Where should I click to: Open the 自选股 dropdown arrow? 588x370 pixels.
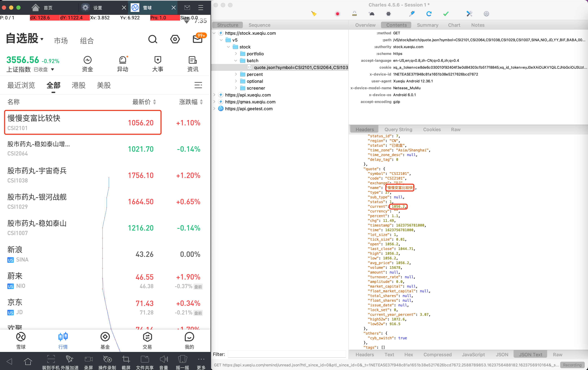(x=42, y=39)
